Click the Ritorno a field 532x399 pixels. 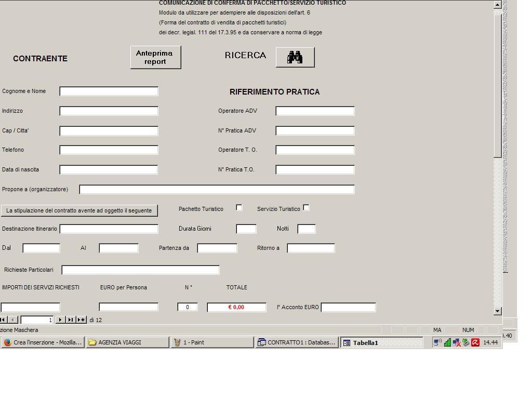pos(311,248)
